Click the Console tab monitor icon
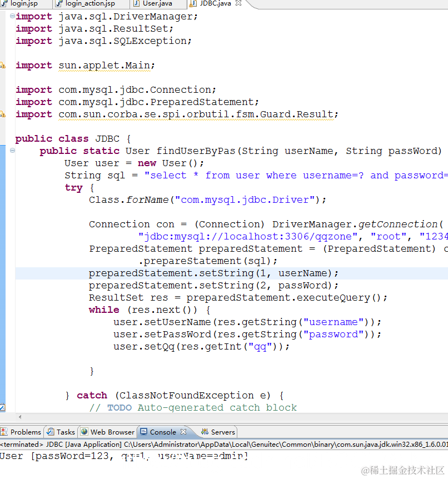This screenshot has height=479, width=448. [x=143, y=432]
